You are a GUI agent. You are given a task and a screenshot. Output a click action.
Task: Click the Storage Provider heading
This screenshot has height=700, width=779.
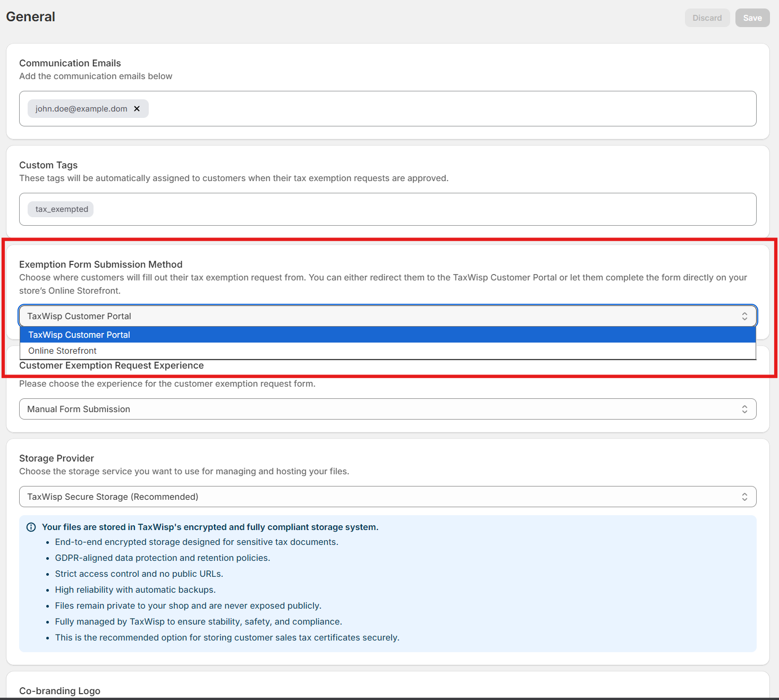tap(56, 458)
